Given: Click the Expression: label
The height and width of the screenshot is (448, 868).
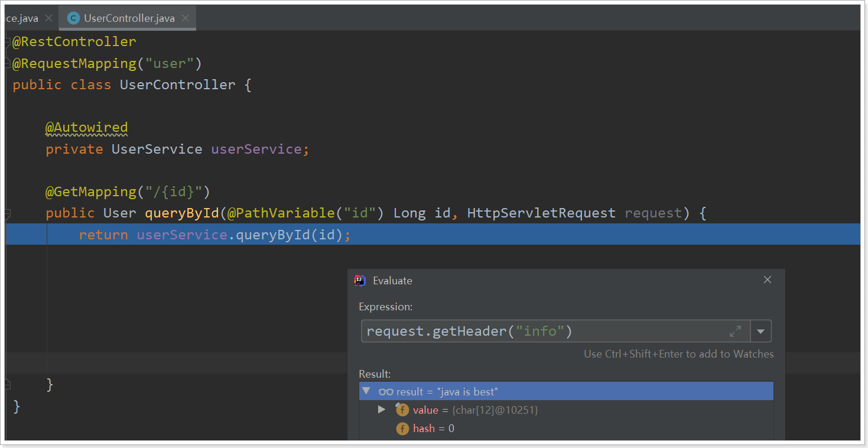Looking at the screenshot, I should [x=386, y=307].
